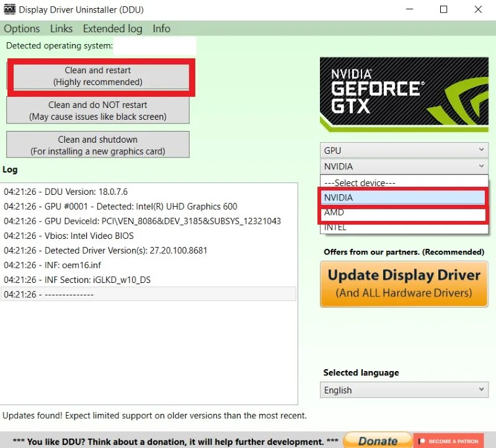Click the Become a Patron button
The width and height of the screenshot is (496, 448).
(x=448, y=441)
